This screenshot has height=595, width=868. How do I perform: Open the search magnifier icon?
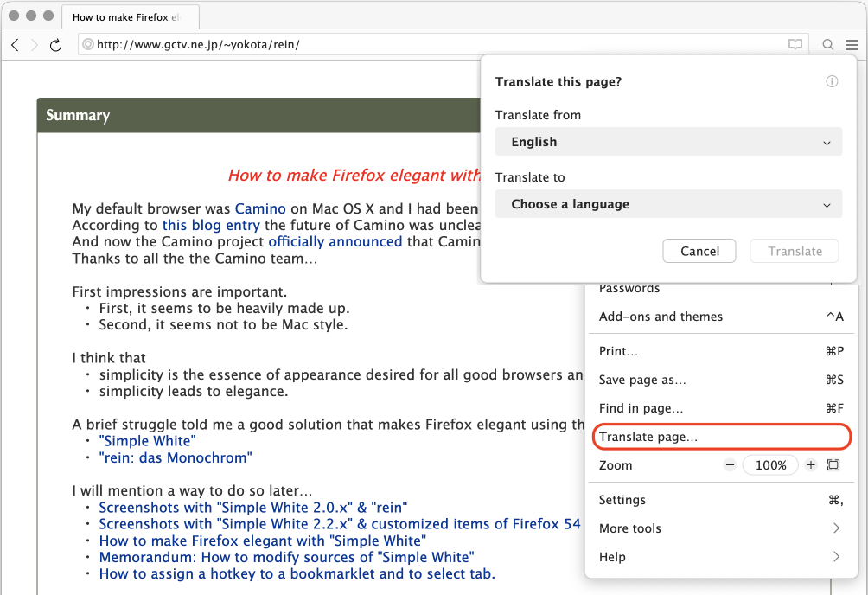click(828, 45)
